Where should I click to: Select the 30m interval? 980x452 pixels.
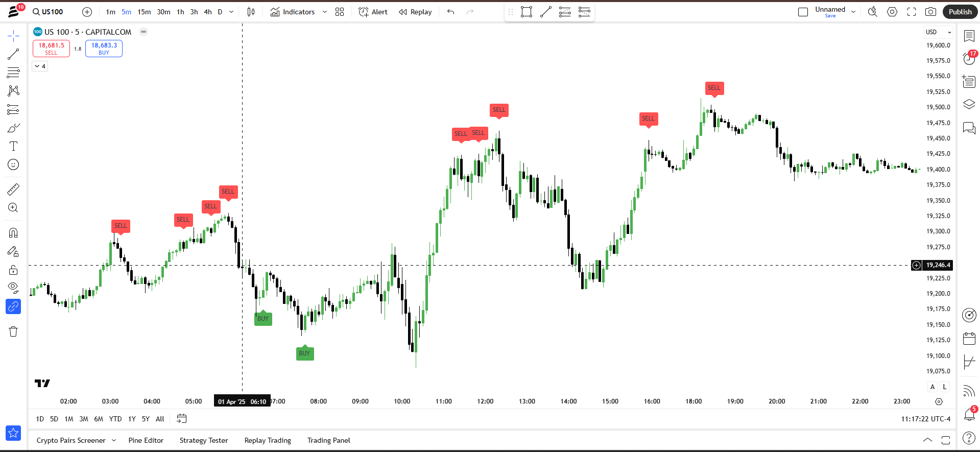tap(163, 12)
